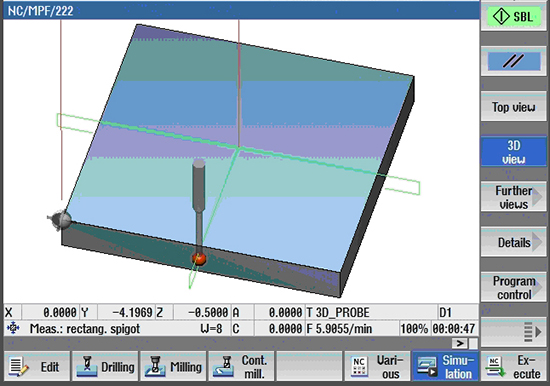550x386 pixels.
Task: Select the Simulation tab
Action: 445,367
